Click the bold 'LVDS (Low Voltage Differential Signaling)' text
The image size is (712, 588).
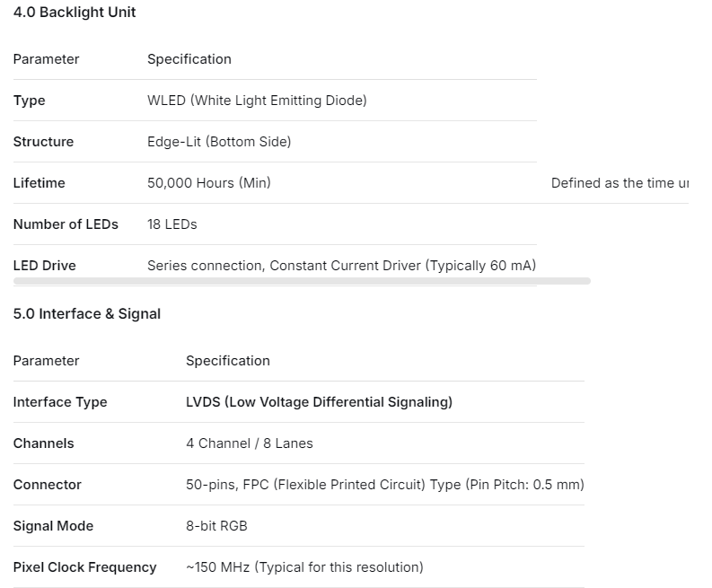[319, 402]
